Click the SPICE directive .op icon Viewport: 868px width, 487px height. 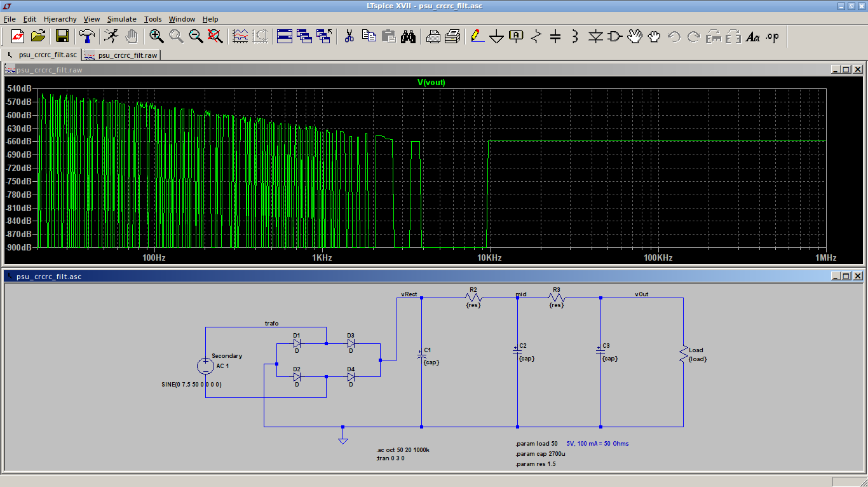[x=773, y=36]
